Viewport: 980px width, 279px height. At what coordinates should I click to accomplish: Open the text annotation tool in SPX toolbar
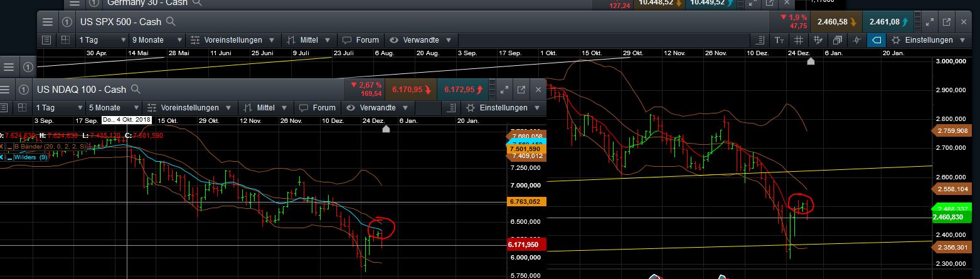(779, 39)
